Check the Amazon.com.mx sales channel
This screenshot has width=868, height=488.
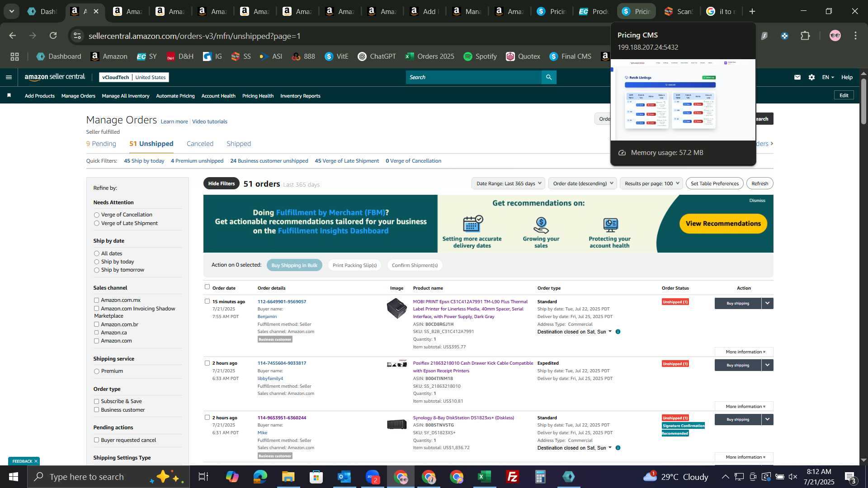[x=96, y=300]
